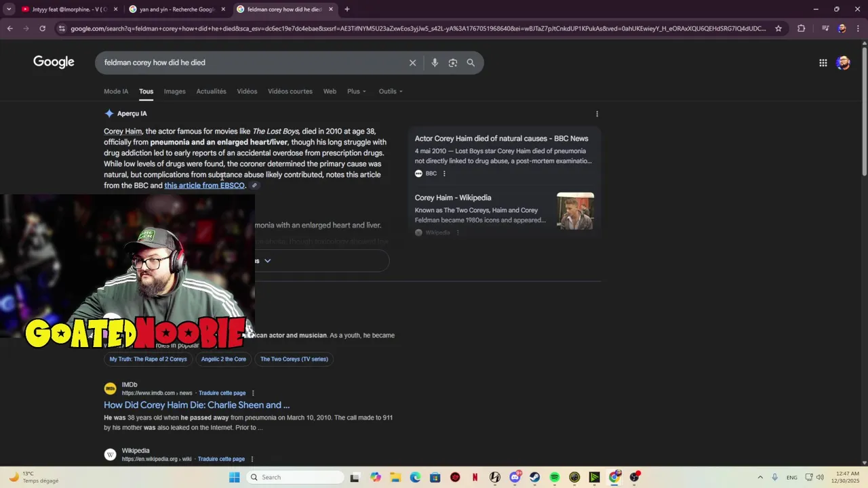Copy link icon after EBSCO article
This screenshot has height=488, width=868.
[254, 186]
